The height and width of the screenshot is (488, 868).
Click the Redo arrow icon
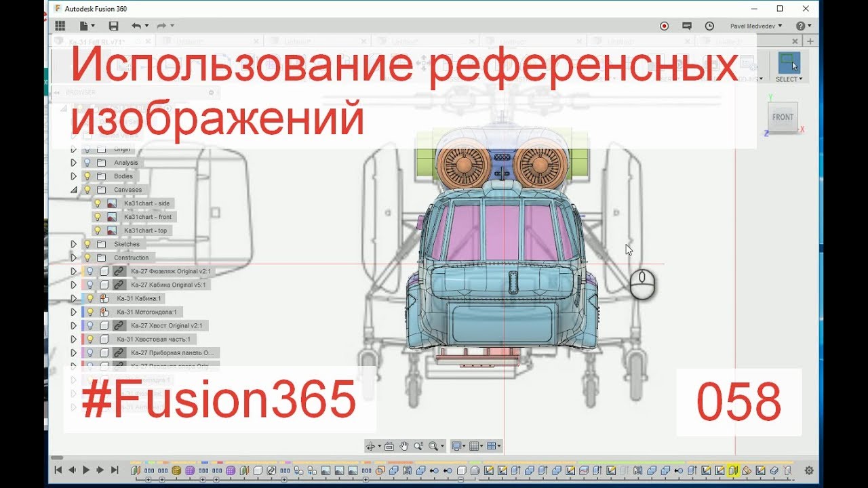(161, 26)
